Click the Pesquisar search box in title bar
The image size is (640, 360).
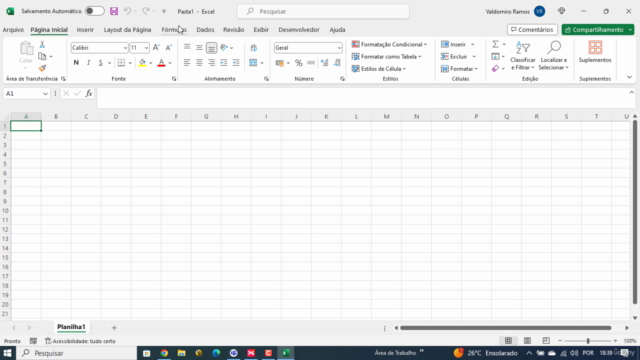pyautogui.click(x=323, y=11)
